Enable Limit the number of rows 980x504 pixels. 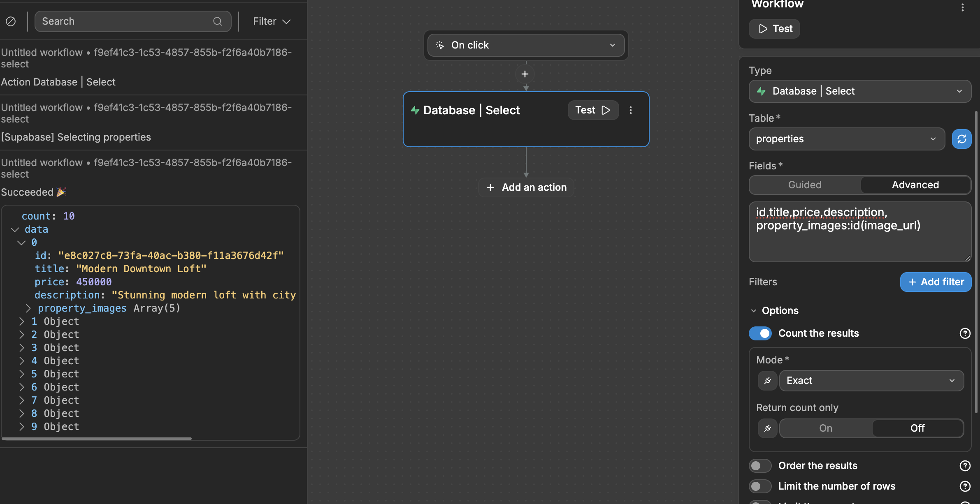760,486
